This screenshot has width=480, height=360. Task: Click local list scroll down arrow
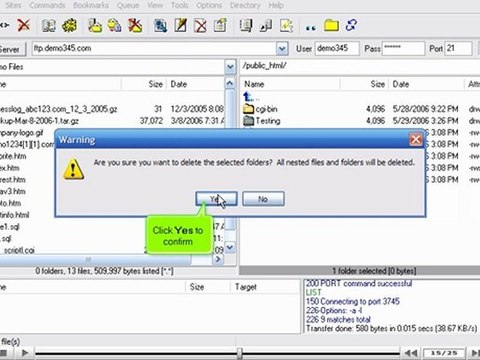click(x=230, y=247)
